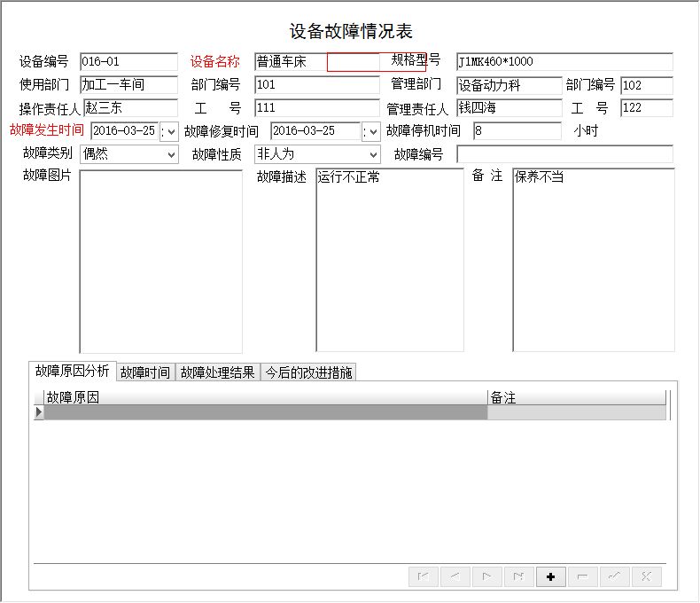Click the 故障停机时间 input field
The width and height of the screenshot is (700, 603).
tap(517, 131)
